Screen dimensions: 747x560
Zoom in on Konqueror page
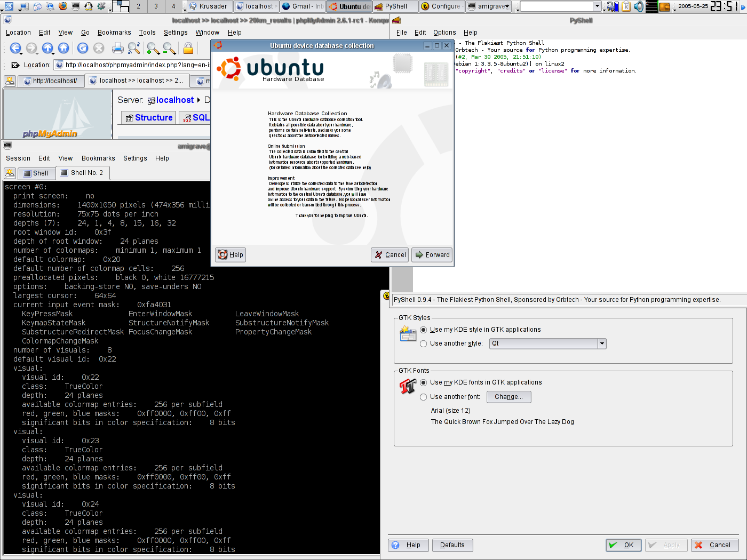coord(153,49)
